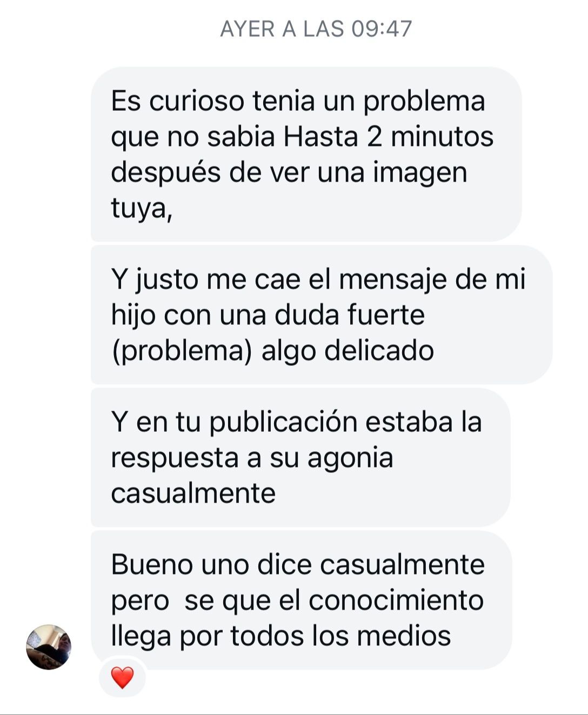
Task: Tap the word "conocimiento" in last message
Action: [396, 600]
